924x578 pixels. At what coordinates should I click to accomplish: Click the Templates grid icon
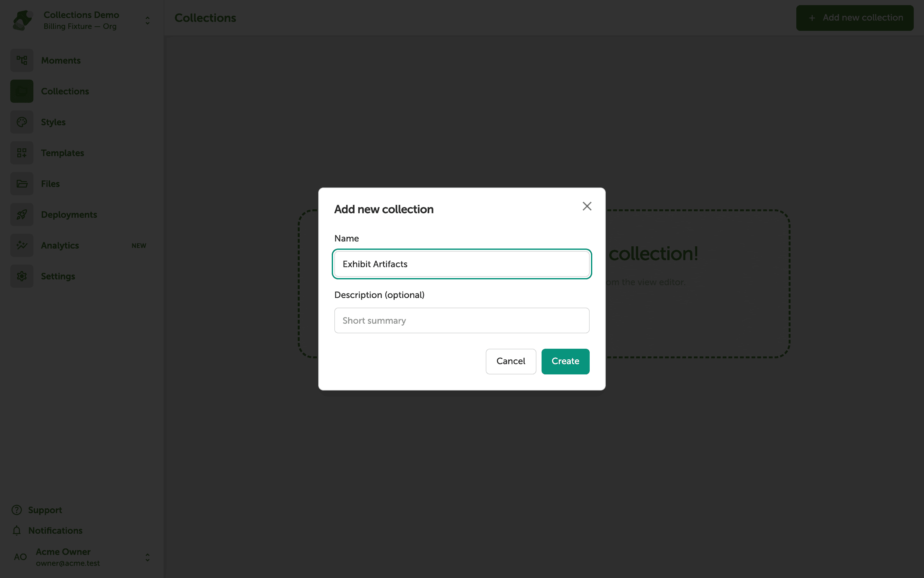22,153
